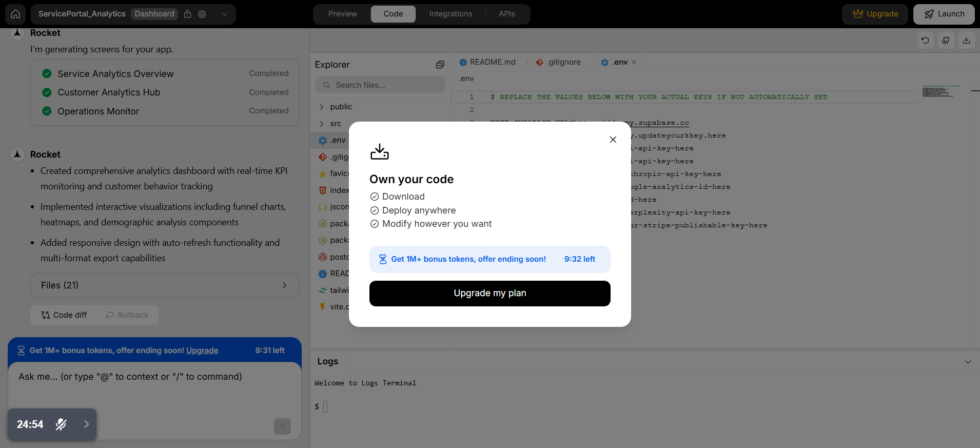Expand the timer widget chevron
The height and width of the screenshot is (448, 980).
[x=86, y=424]
